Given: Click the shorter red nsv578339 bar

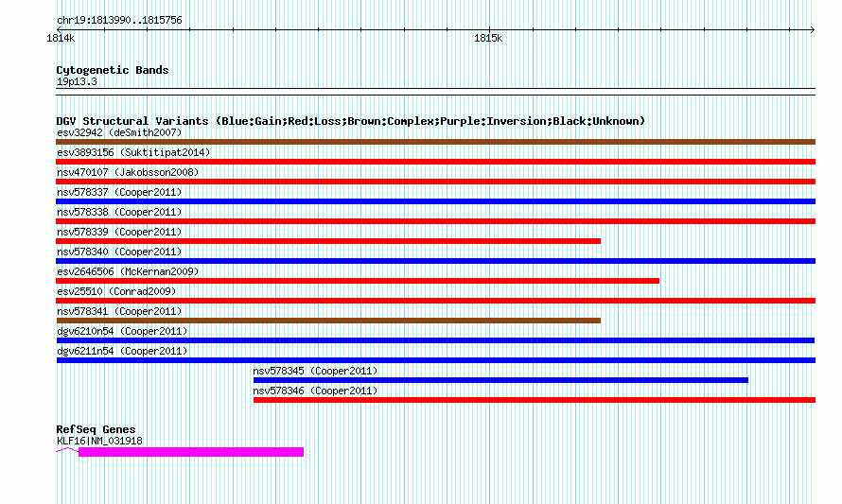Looking at the screenshot, I should [328, 241].
